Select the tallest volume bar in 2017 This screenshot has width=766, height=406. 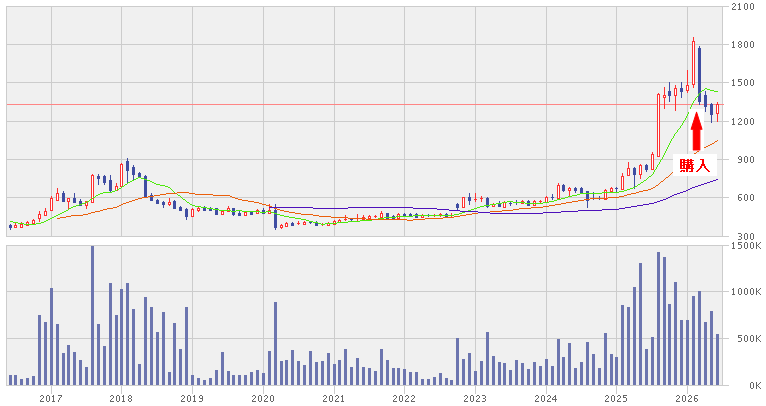[92, 316]
